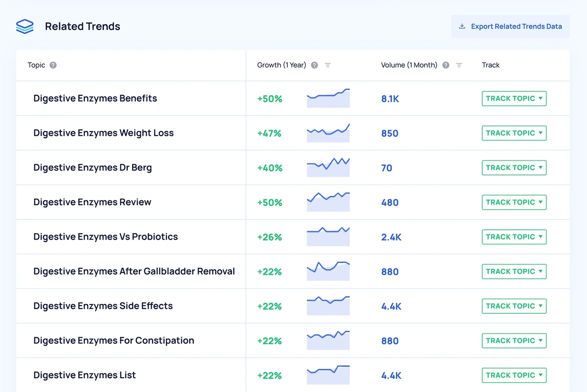Click the sparkline chart for Digestive Enzymes Review
This screenshot has height=392, width=587.
pyautogui.click(x=328, y=202)
